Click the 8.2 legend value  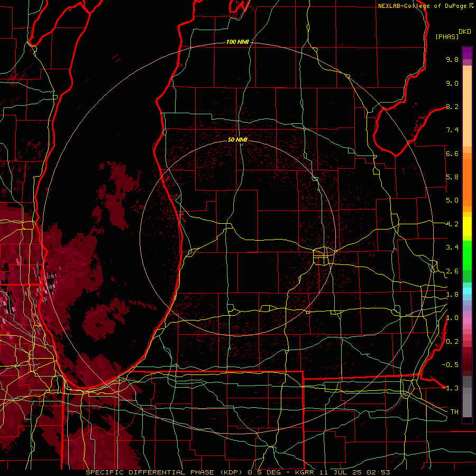pyautogui.click(x=452, y=106)
